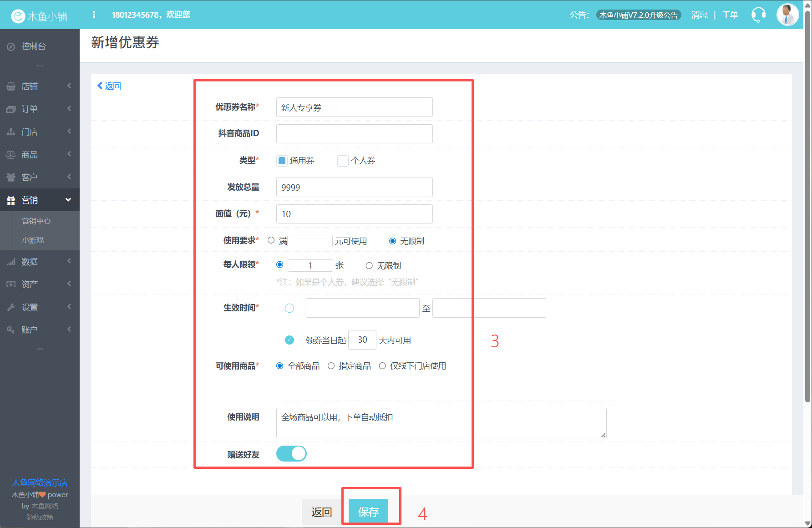Toggle the 赠送好友 switch
Image resolution: width=812 pixels, height=528 pixels.
point(291,454)
